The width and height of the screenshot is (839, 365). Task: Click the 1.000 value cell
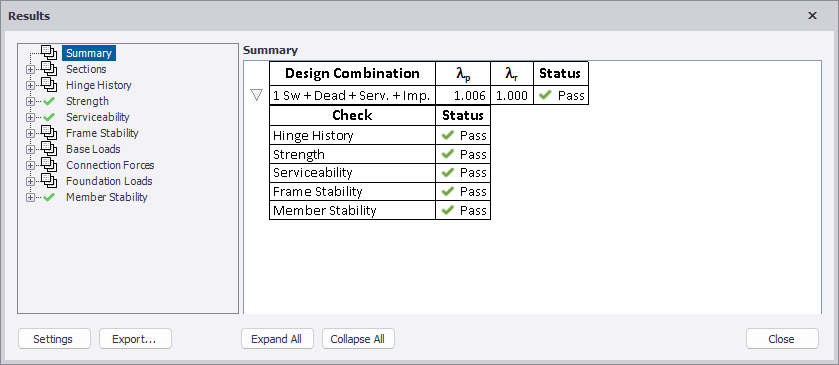(512, 95)
